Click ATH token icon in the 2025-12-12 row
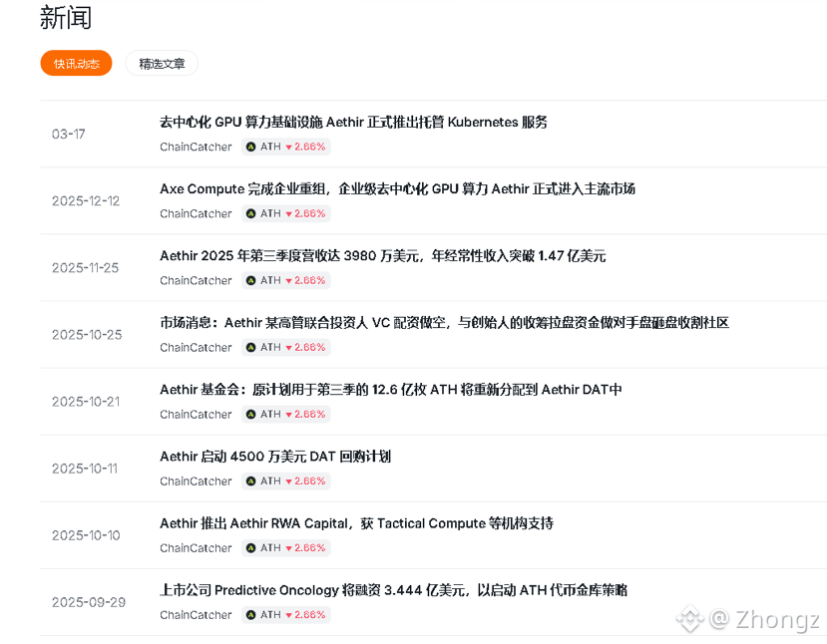Viewport: 827px width, 644px height. [x=251, y=214]
